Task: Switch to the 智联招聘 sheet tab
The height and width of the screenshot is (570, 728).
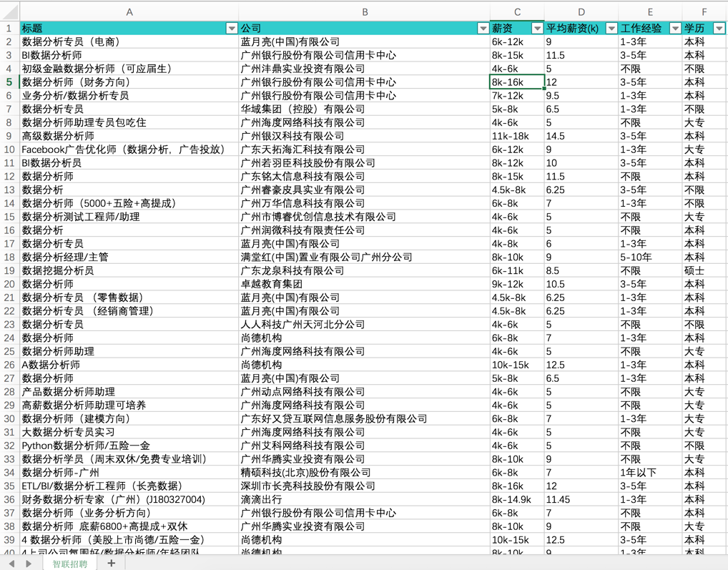Action: coord(69,564)
